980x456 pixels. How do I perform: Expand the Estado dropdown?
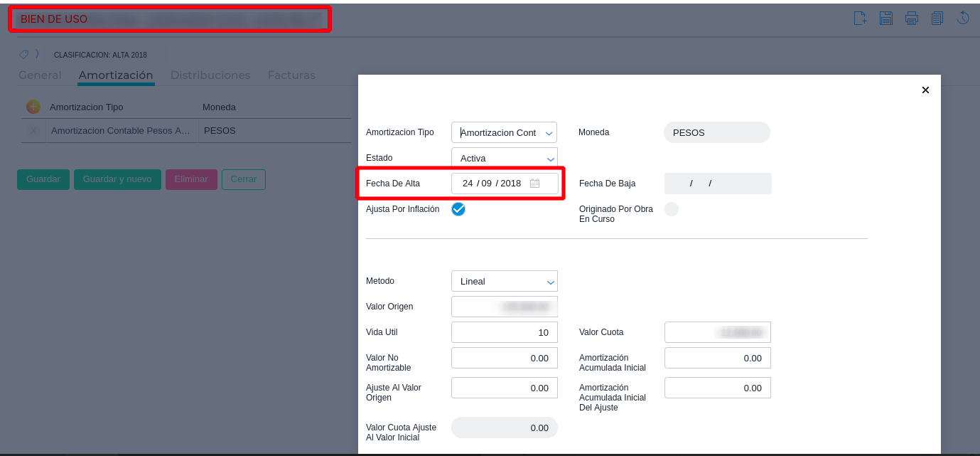point(504,159)
